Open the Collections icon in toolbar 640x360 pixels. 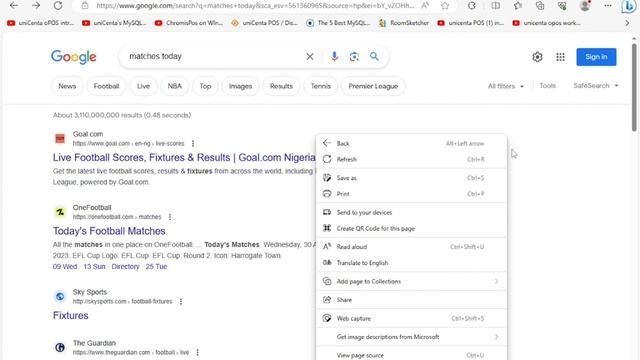(540, 5)
